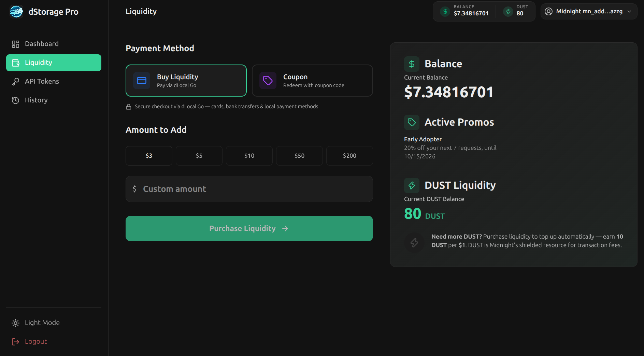The height and width of the screenshot is (356, 644).
Task: Log out of the account
Action: click(54, 342)
